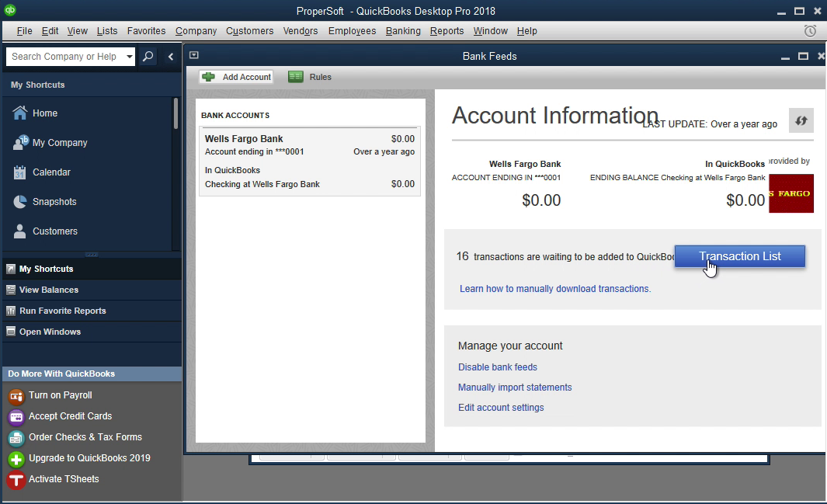Open the Edit menu
827x504 pixels.
pyautogui.click(x=50, y=31)
